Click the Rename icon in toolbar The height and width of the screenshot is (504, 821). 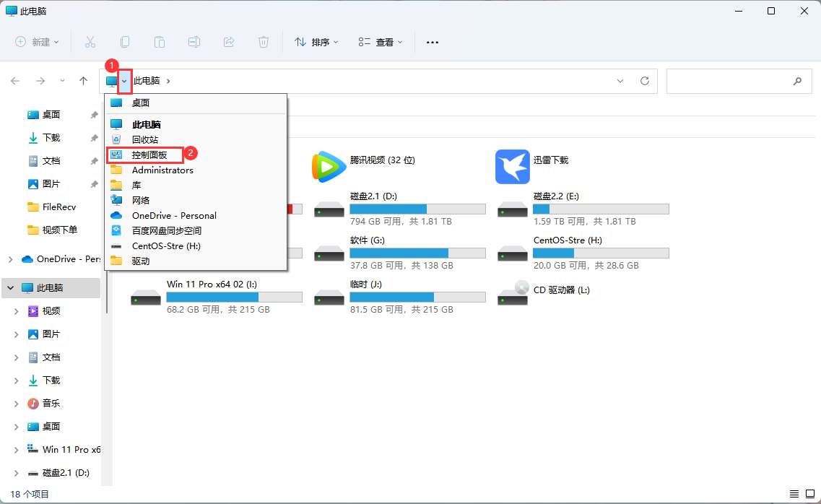tap(194, 42)
